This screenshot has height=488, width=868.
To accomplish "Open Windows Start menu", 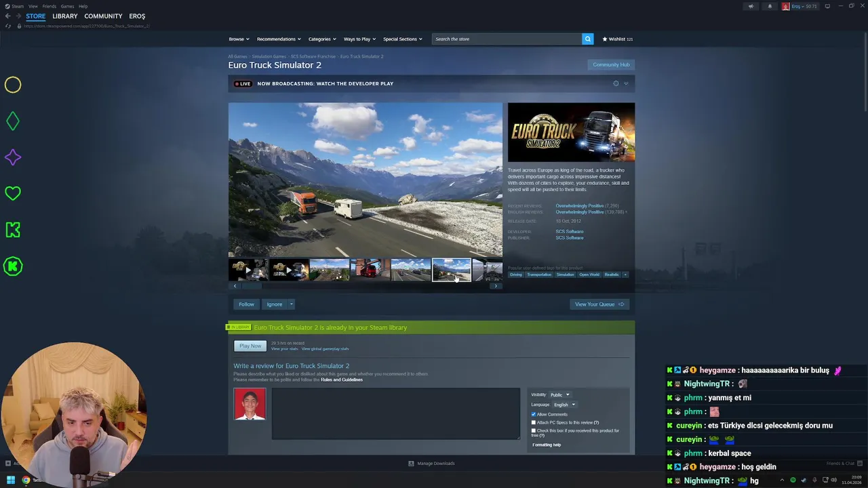I will pos(11,480).
